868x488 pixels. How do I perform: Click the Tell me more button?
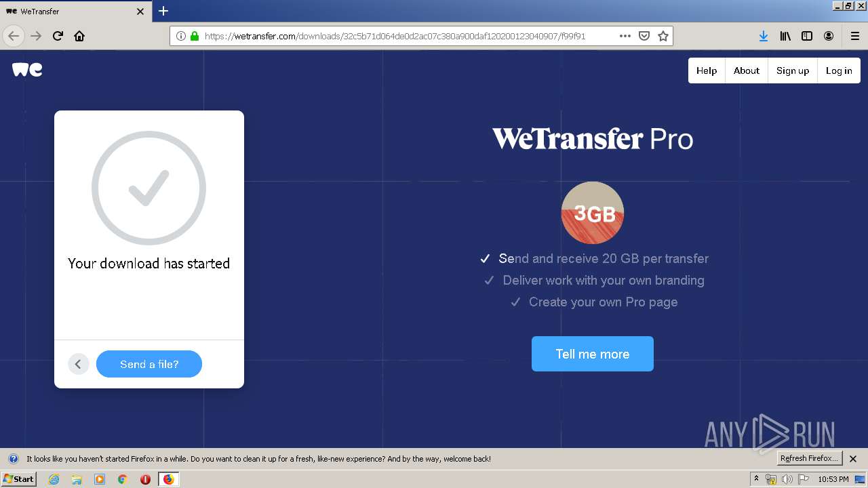pyautogui.click(x=593, y=354)
